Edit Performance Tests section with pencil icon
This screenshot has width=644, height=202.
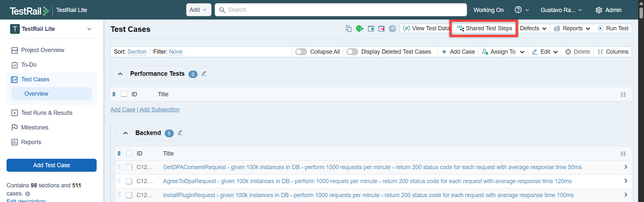(x=204, y=74)
